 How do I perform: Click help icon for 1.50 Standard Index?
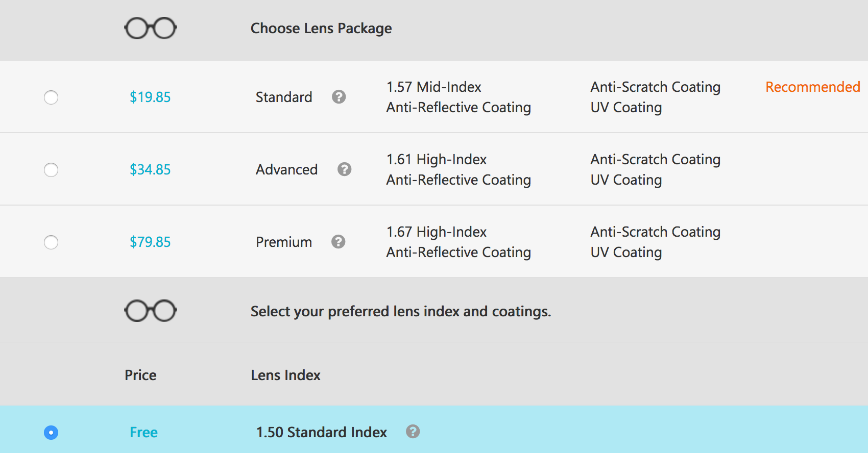point(413,432)
